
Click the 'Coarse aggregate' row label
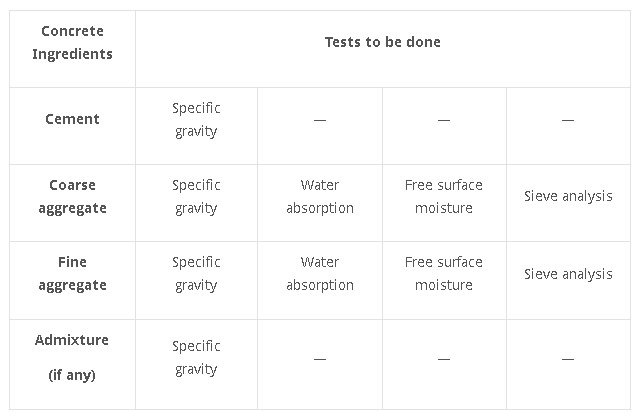click(x=72, y=196)
